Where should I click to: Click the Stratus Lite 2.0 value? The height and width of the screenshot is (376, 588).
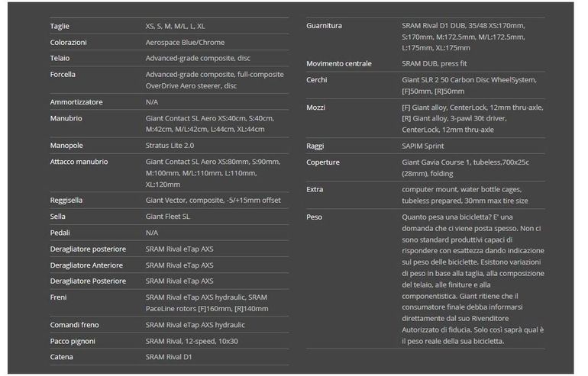(x=170, y=145)
